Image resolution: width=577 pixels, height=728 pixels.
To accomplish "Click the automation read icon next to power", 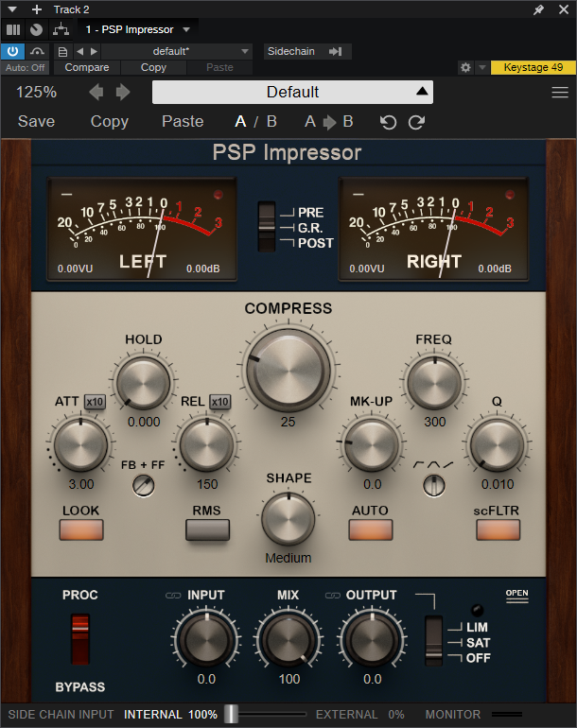I will click(x=37, y=51).
